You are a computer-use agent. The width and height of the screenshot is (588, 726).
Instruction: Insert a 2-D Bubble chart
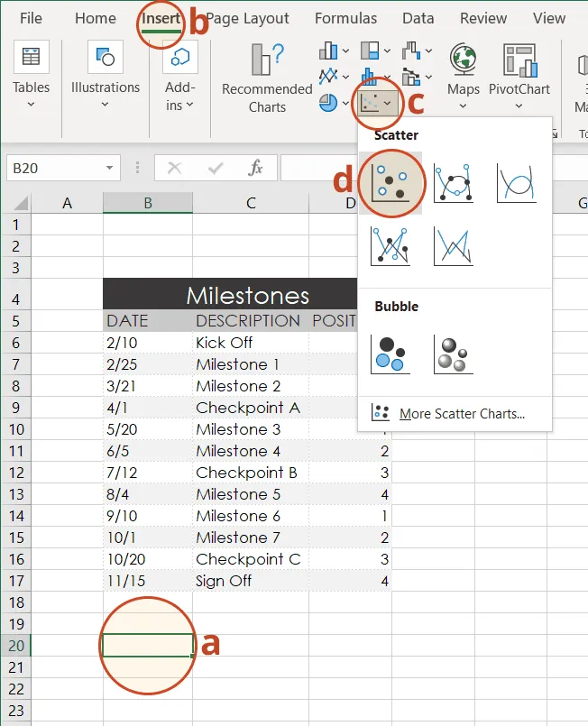coord(390,354)
